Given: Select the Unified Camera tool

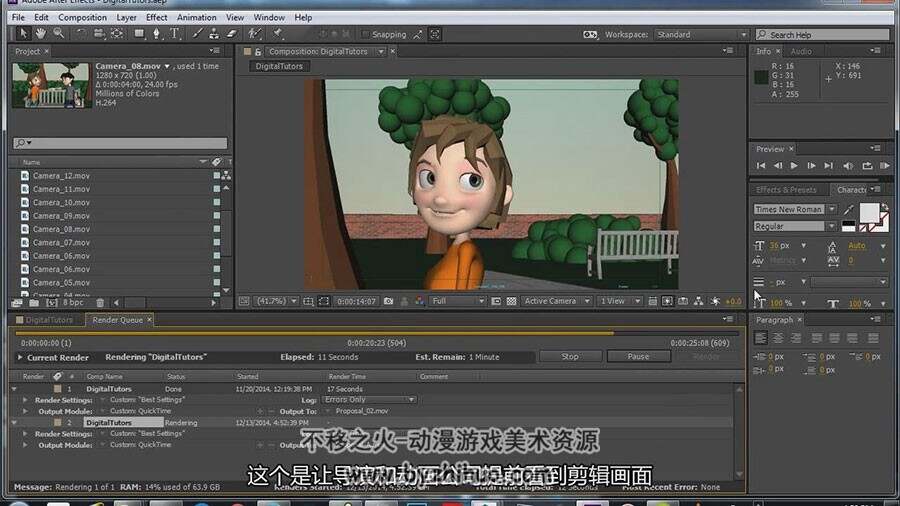Looking at the screenshot, I should point(99,34).
